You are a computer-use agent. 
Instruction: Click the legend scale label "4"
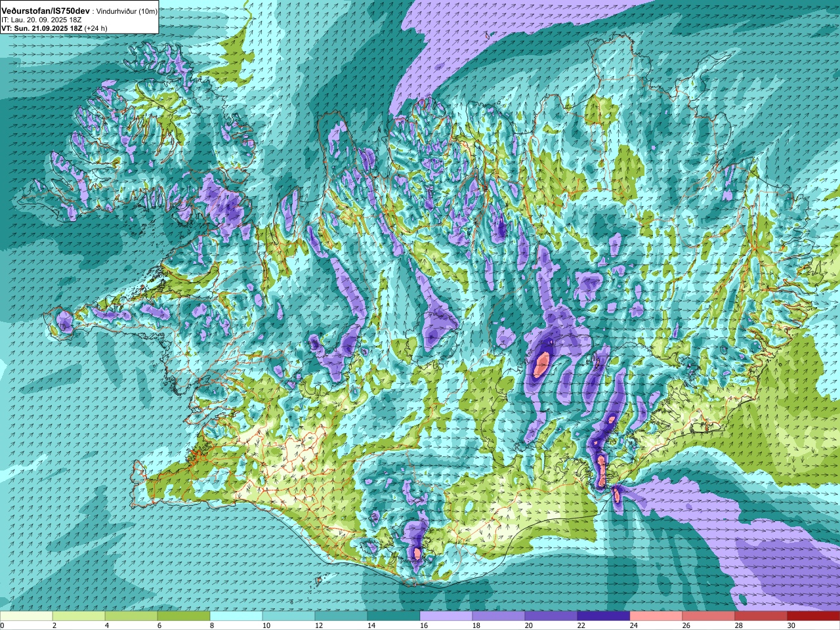pyautogui.click(x=108, y=625)
